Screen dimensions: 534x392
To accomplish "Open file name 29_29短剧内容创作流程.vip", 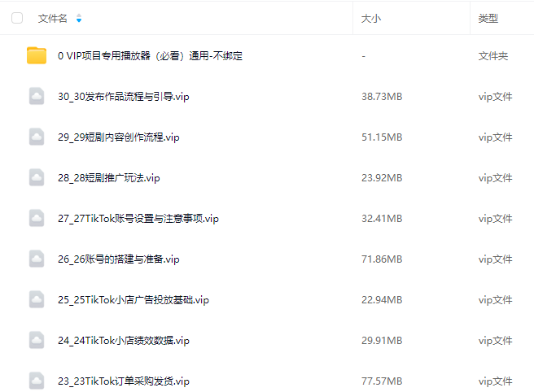I will 119,137.
